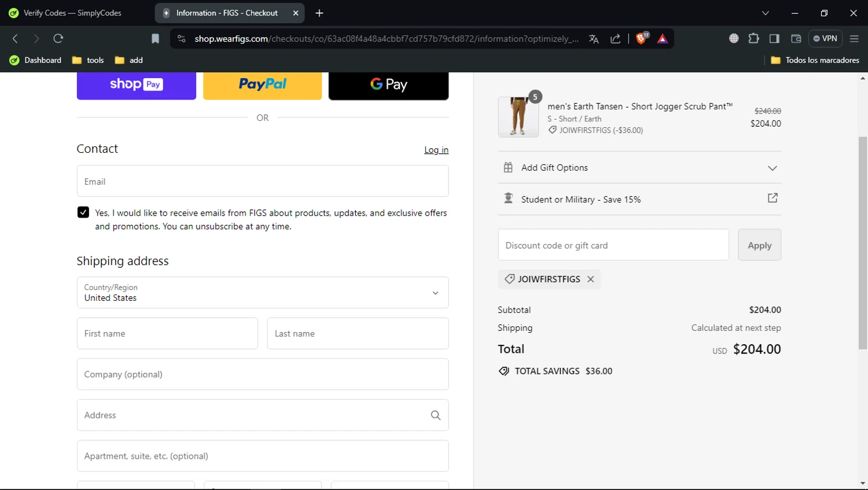This screenshot has height=490, width=868.
Task: Pay with Google Pay button
Action: pyautogui.click(x=389, y=85)
